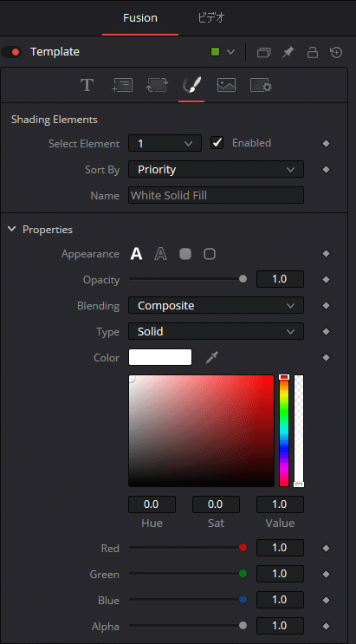Open the Select Element dropdown
356x644 pixels.
(x=165, y=143)
